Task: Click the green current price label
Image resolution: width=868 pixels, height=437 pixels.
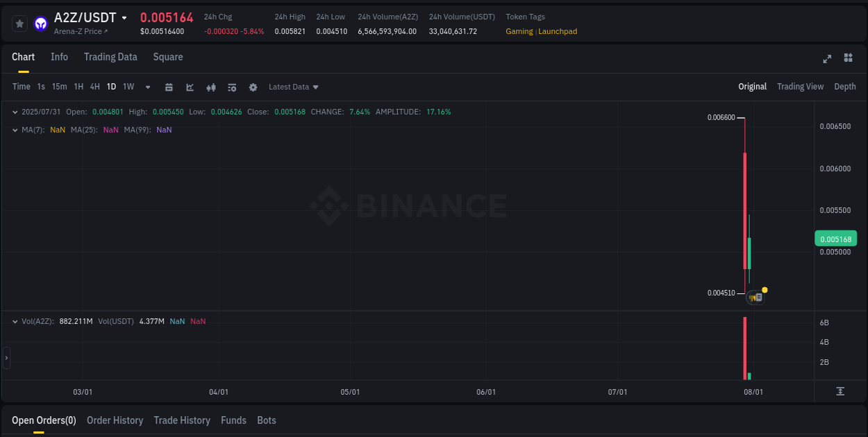Action: point(835,238)
